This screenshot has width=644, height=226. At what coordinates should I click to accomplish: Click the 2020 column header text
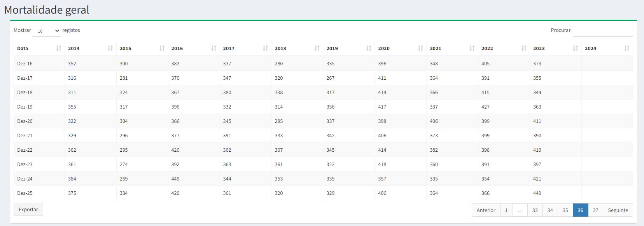384,48
